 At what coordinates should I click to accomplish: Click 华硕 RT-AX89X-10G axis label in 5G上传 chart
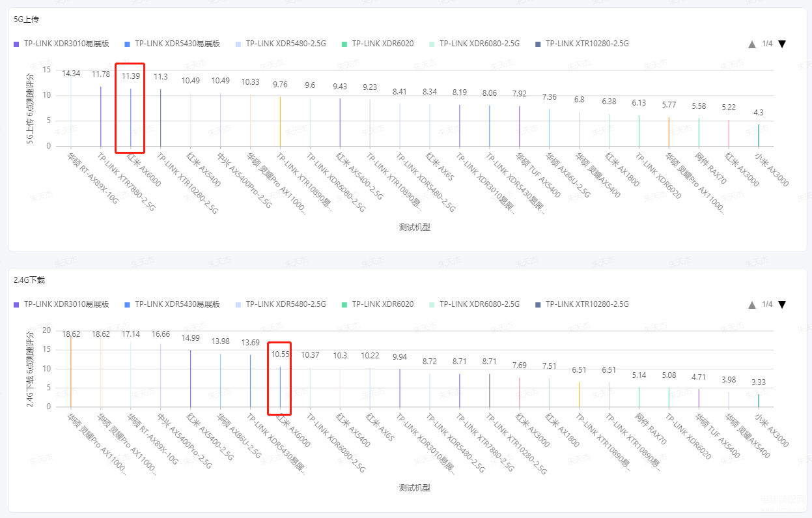93,178
